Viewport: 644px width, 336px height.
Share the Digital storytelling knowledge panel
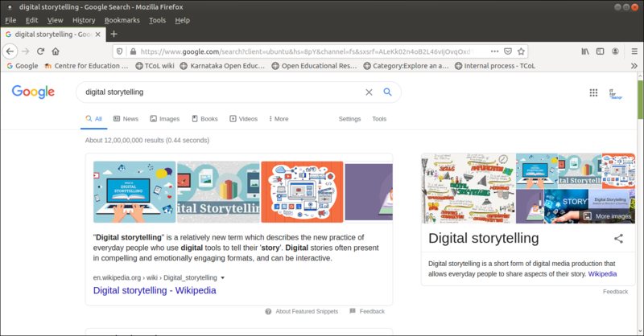618,239
